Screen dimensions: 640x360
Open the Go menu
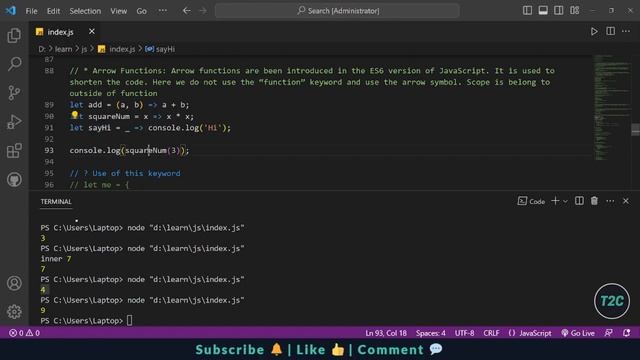pos(141,11)
